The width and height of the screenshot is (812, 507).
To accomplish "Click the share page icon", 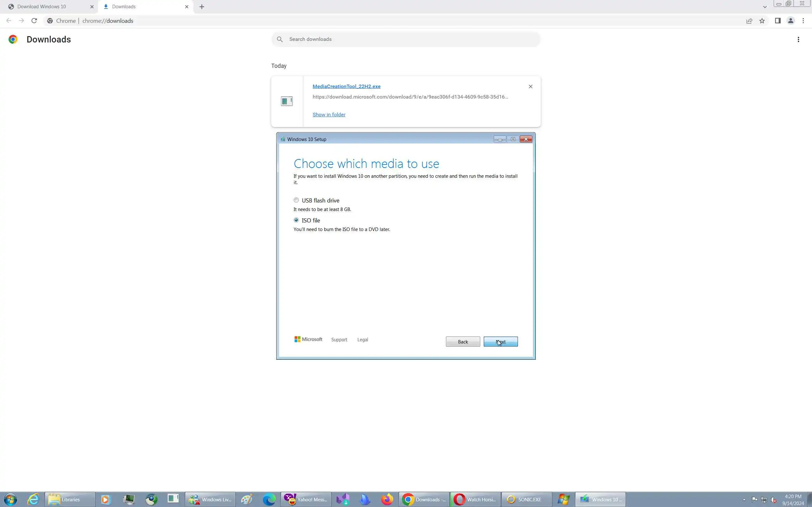I will [x=749, y=21].
